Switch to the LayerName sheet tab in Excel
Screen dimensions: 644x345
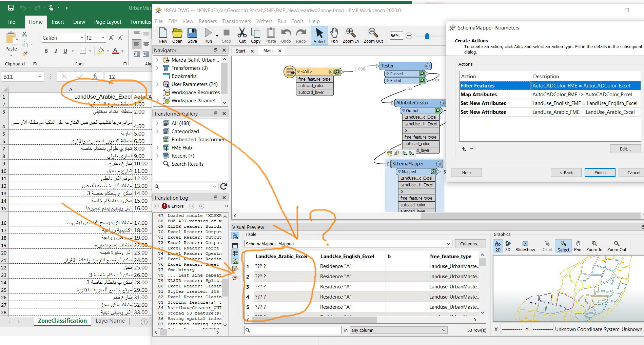click(110, 321)
